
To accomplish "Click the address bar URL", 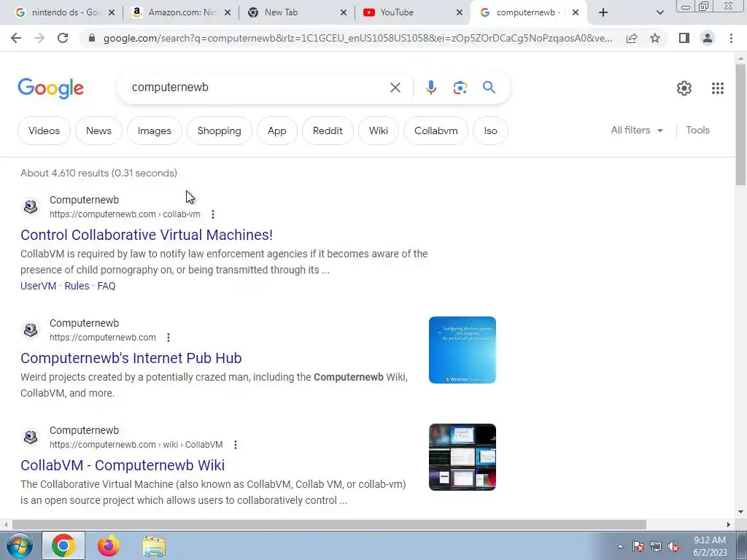I will [357, 38].
